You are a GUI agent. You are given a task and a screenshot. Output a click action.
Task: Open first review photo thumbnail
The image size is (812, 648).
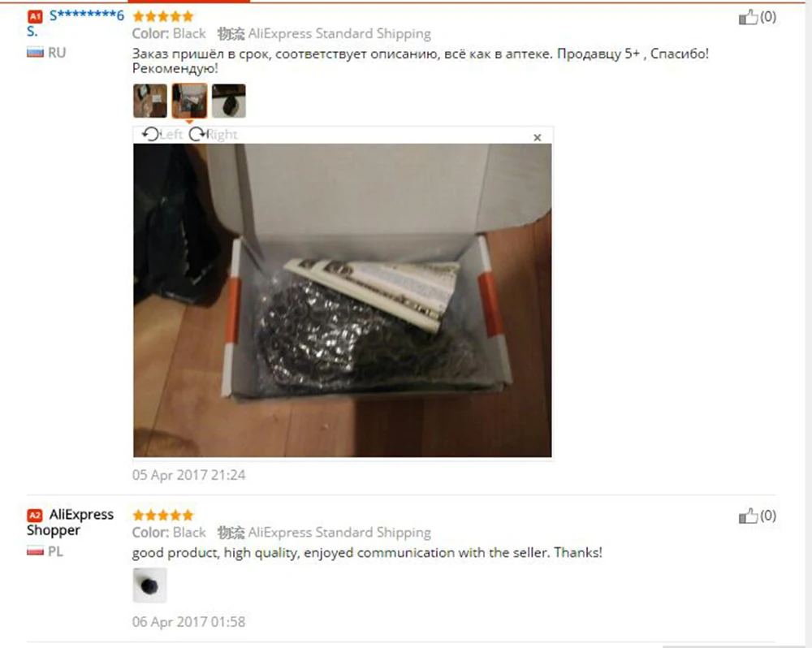pos(150,101)
